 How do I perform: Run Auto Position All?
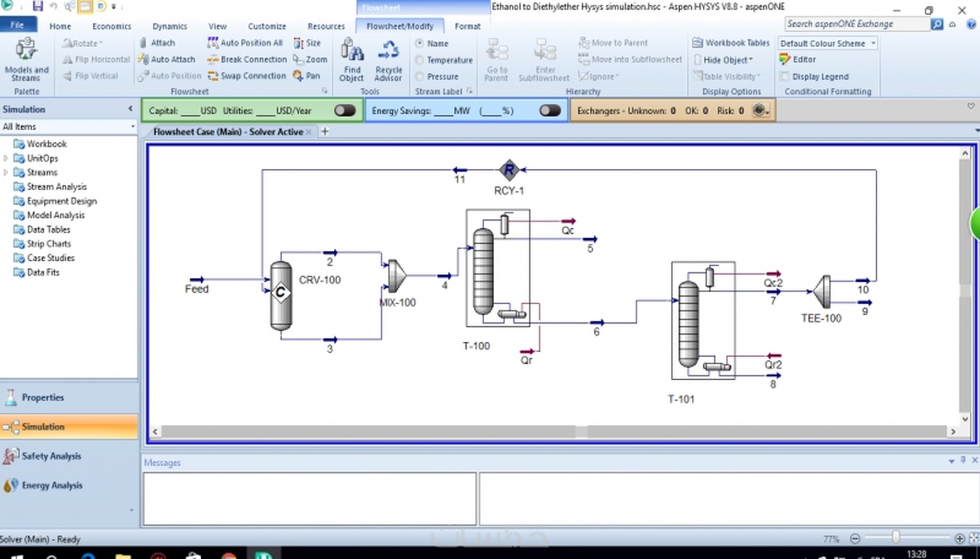tap(245, 43)
